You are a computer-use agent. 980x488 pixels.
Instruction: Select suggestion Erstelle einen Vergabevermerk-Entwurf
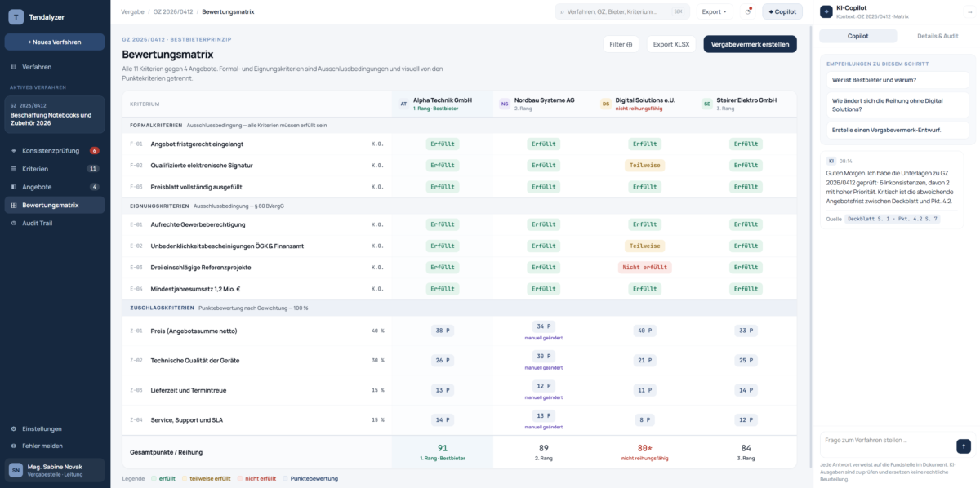click(x=898, y=130)
